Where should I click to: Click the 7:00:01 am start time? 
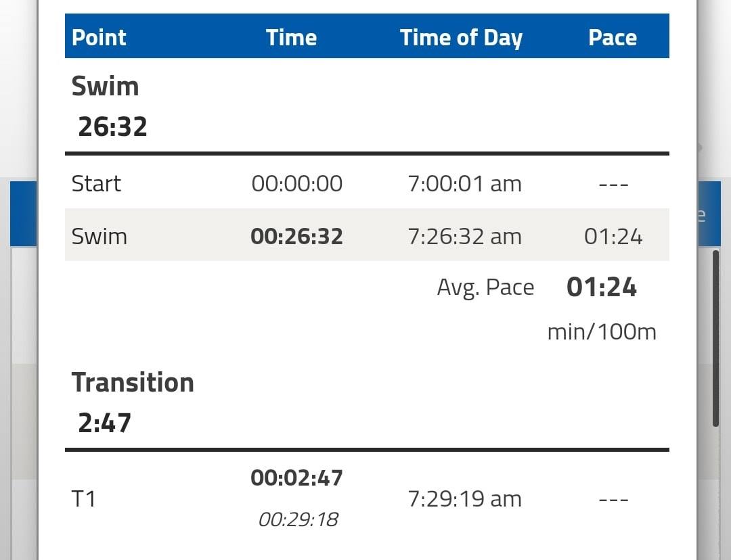[x=465, y=183]
